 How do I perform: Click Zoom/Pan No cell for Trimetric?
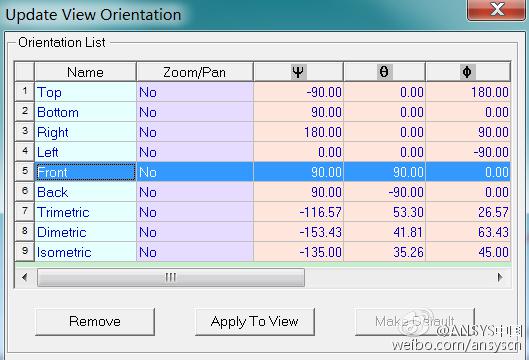195,212
